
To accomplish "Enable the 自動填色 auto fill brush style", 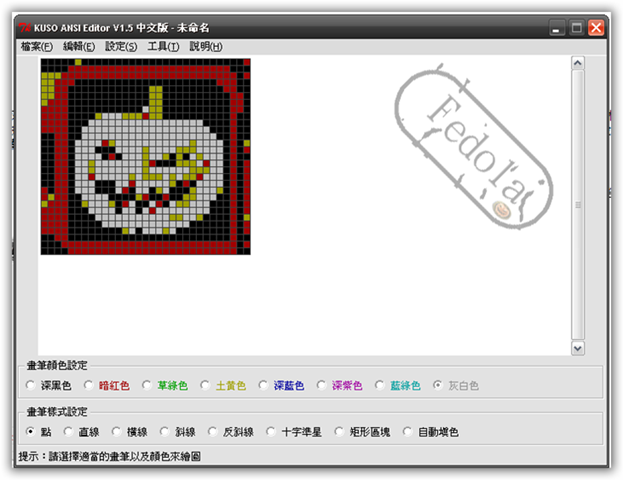I will point(408,432).
